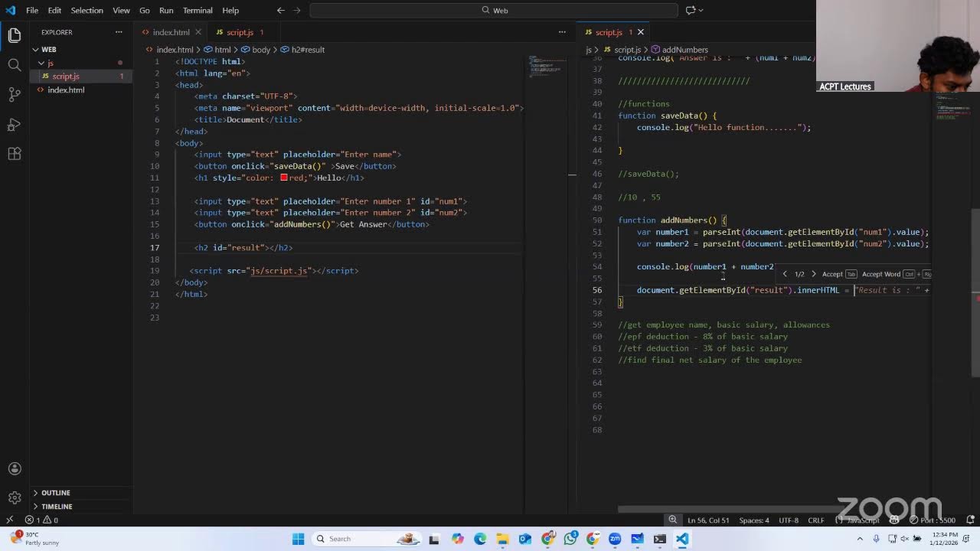Click the Explorer more actions ellipsis
Viewport: 980px width, 551px height.
(119, 32)
